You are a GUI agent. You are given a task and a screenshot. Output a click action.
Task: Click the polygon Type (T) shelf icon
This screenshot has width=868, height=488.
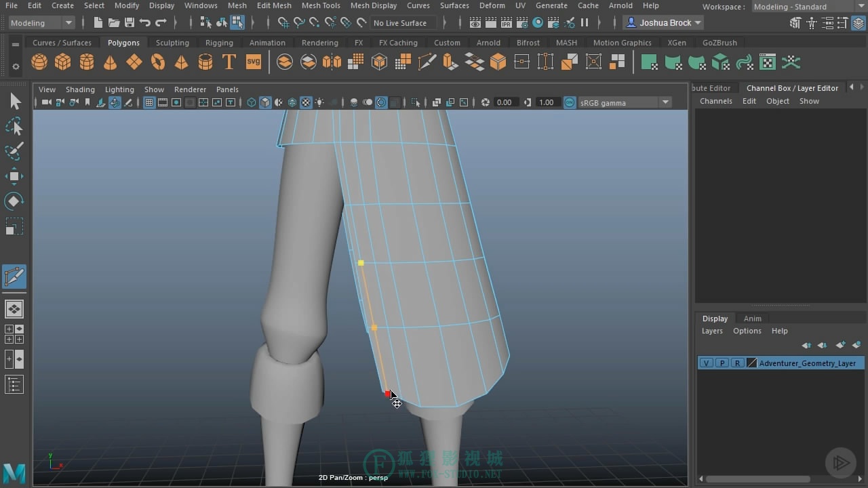click(229, 62)
